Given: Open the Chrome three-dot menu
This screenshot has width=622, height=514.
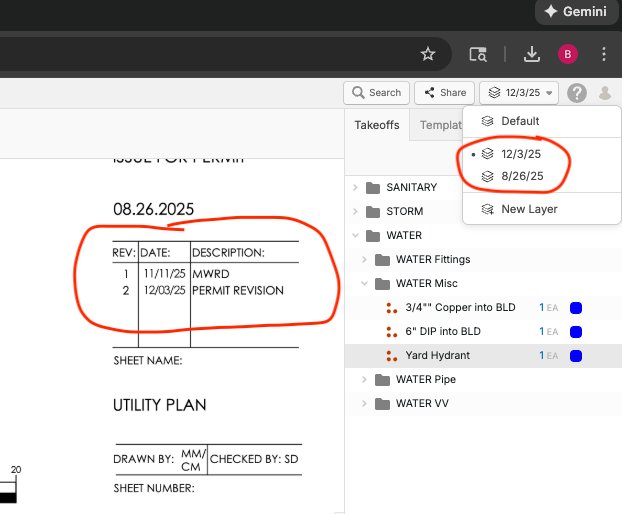Looking at the screenshot, I should 604,54.
